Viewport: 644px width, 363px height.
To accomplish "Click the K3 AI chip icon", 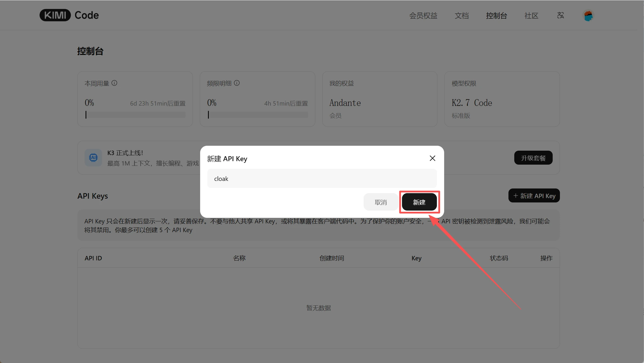I will click(x=93, y=158).
